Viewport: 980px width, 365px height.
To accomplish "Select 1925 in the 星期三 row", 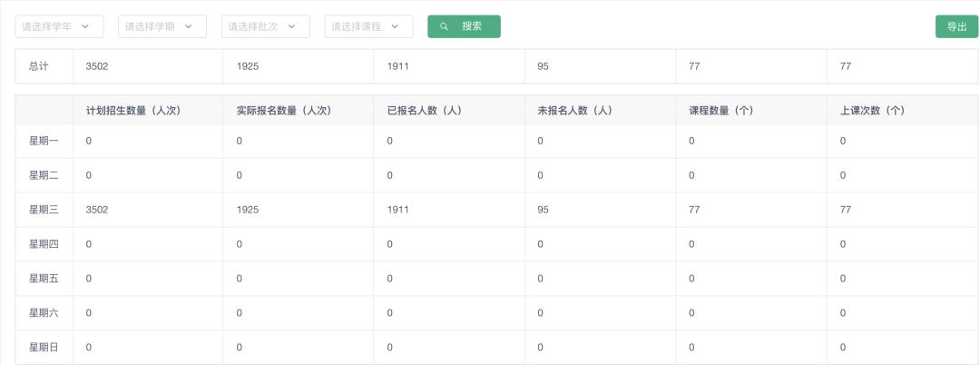I will click(x=248, y=210).
